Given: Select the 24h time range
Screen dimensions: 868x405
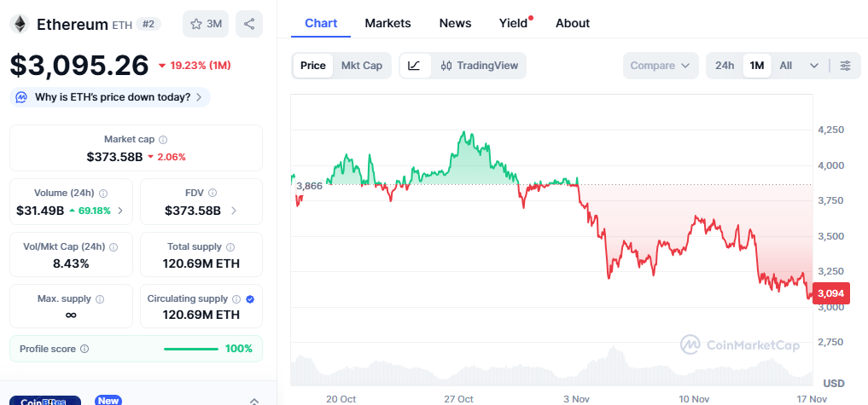Looking at the screenshot, I should [725, 66].
